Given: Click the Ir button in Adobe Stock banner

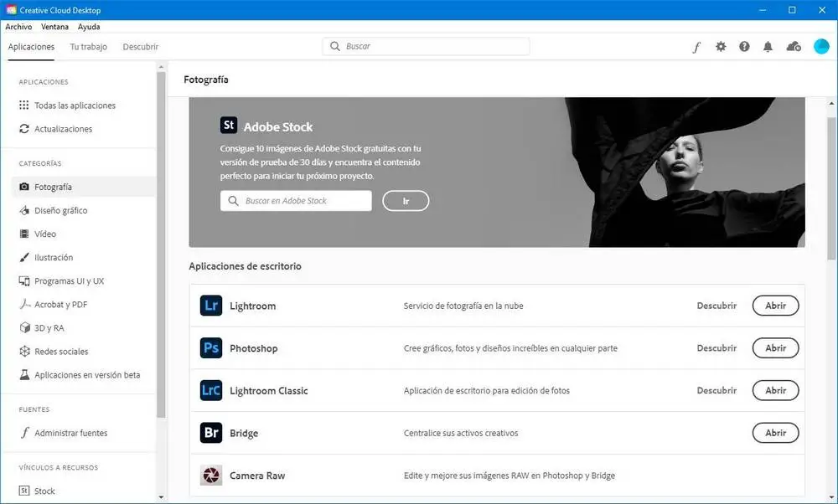Looking at the screenshot, I should pos(406,201).
